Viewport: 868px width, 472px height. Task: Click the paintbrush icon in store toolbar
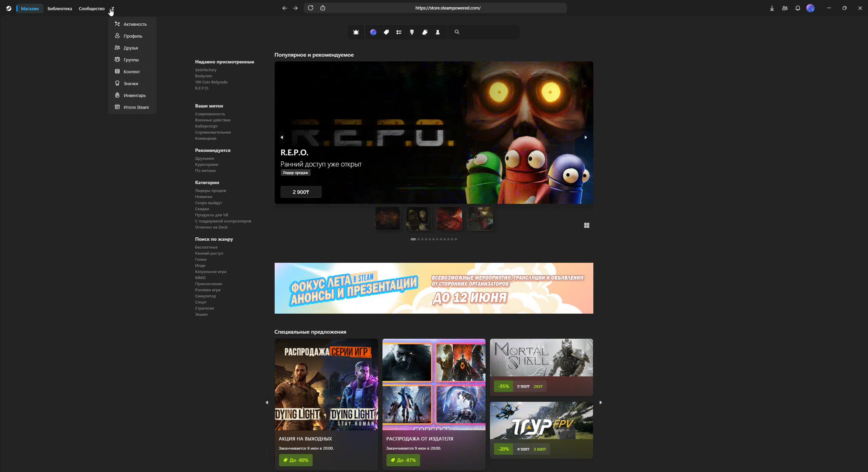pyautogui.click(x=412, y=32)
